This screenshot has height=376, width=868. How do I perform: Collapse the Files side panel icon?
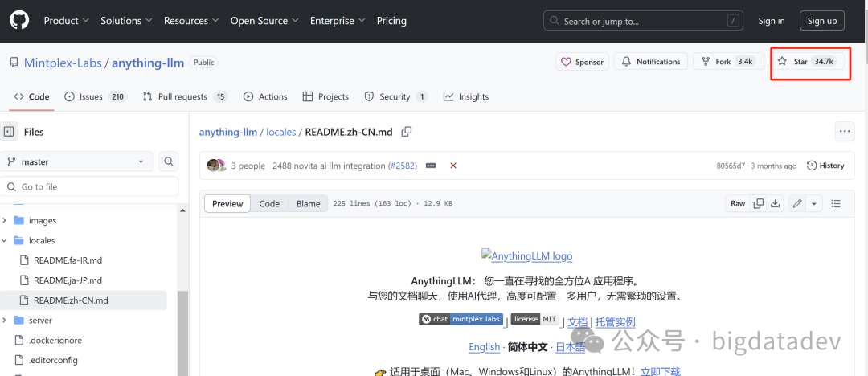coord(9,132)
